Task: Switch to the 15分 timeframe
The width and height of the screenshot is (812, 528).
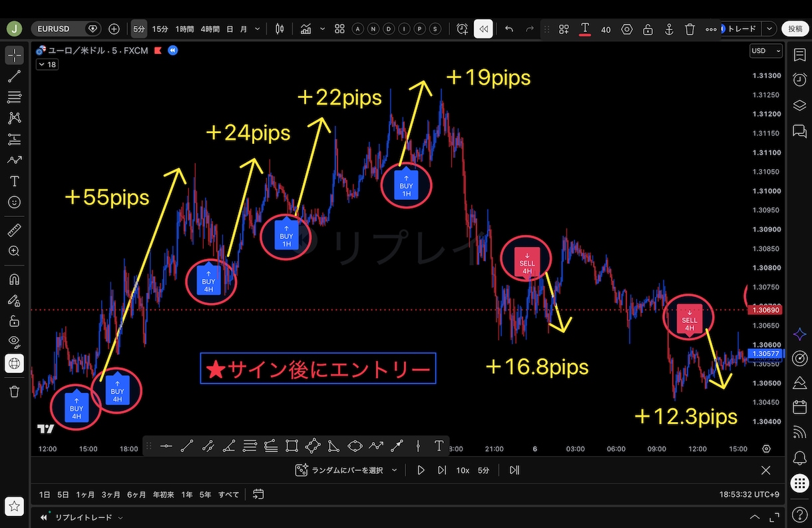Action: pyautogui.click(x=160, y=29)
